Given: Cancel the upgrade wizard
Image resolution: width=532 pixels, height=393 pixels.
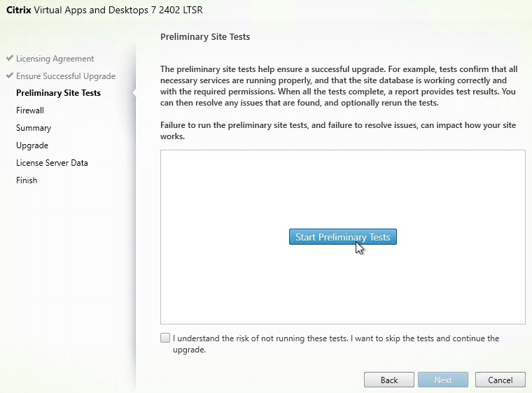Looking at the screenshot, I should point(500,380).
